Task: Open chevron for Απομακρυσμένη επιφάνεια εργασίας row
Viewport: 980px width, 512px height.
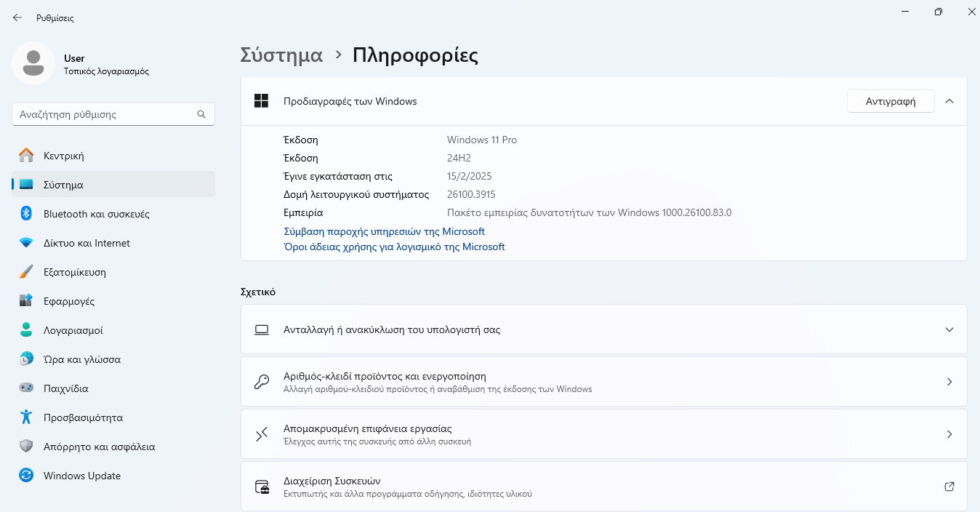Action: pos(949,434)
